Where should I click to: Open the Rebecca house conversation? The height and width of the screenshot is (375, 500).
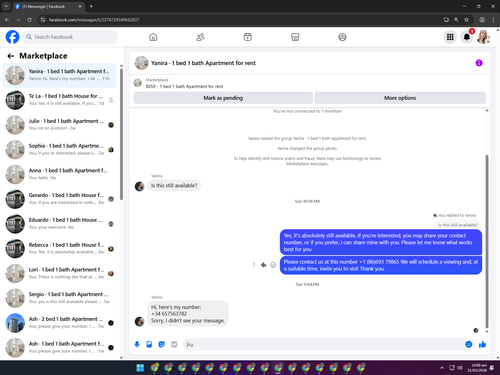coord(60,248)
